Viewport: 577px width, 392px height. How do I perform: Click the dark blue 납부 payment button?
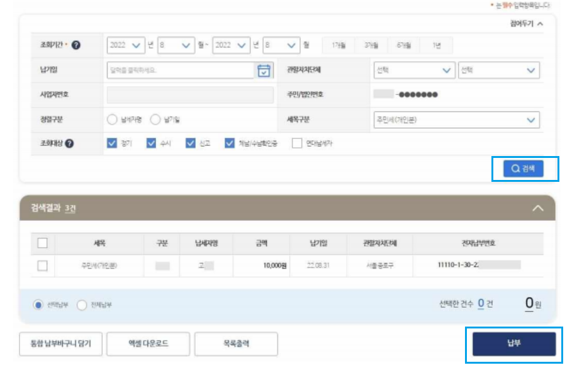point(514,344)
